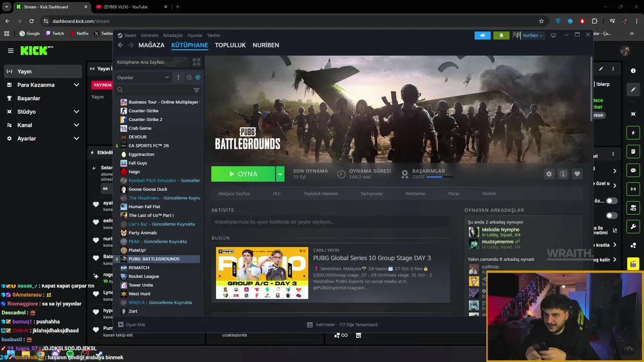Select PUBG: BATTLEGROUNDS in library list
The image size is (644, 362).
(157, 259)
